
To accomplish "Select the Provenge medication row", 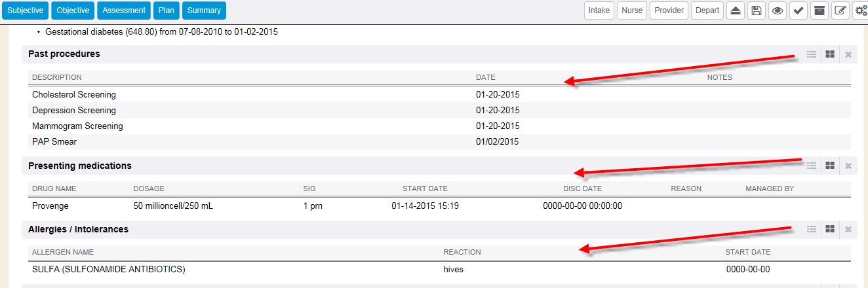I will coord(50,206).
